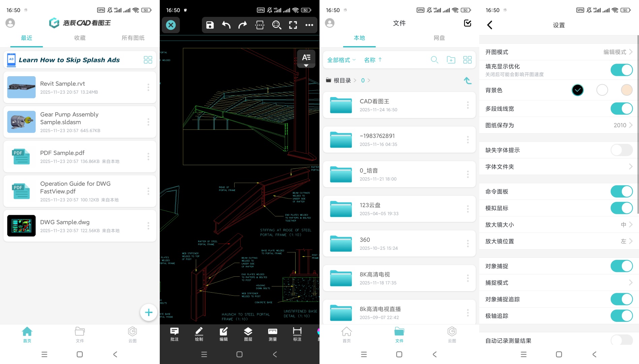Screen dimensions: 639x364
Task: Click the new folder icon
Action: 451,60
